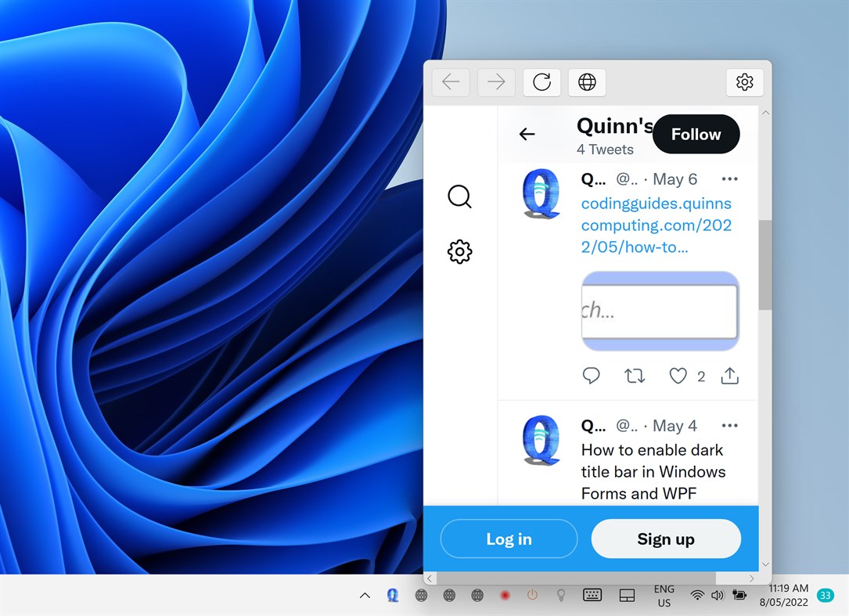This screenshot has width=849, height=616.
Task: Open the codingguides.quinnscomputing.com link
Action: (x=657, y=225)
